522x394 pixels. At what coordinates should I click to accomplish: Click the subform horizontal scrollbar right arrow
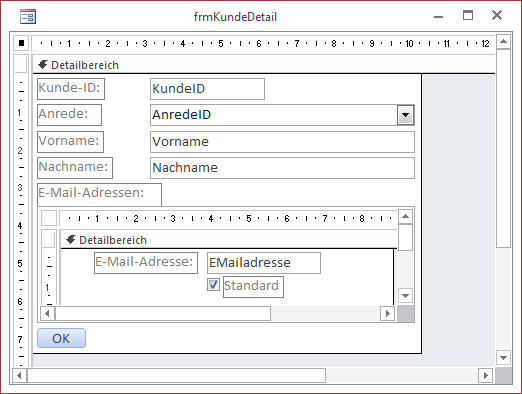pyautogui.click(x=387, y=314)
